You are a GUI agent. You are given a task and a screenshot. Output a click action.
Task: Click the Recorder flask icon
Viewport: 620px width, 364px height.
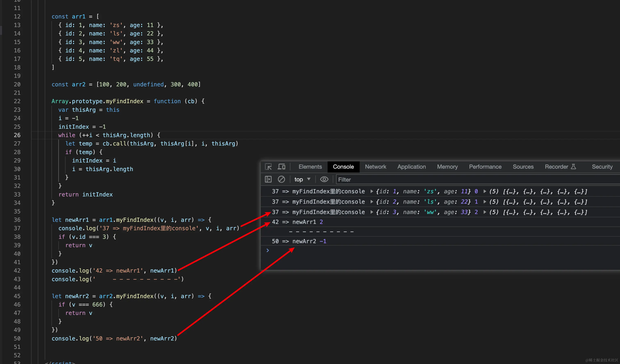click(573, 167)
